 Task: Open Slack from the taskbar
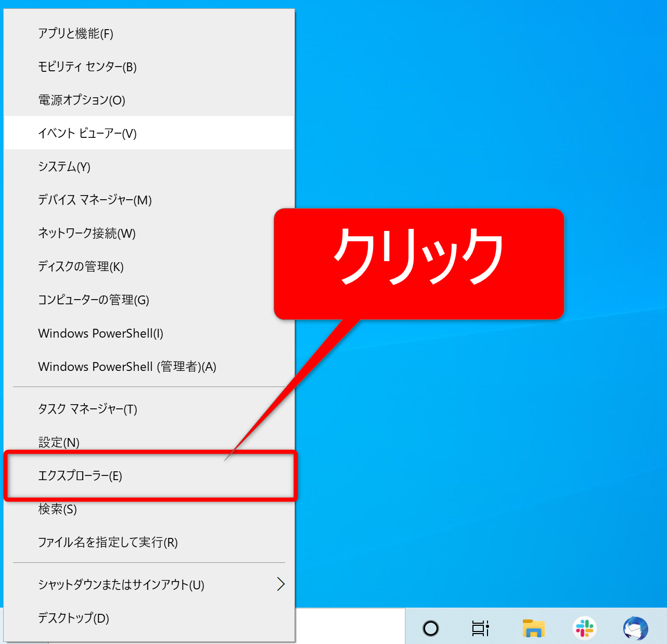(x=584, y=628)
